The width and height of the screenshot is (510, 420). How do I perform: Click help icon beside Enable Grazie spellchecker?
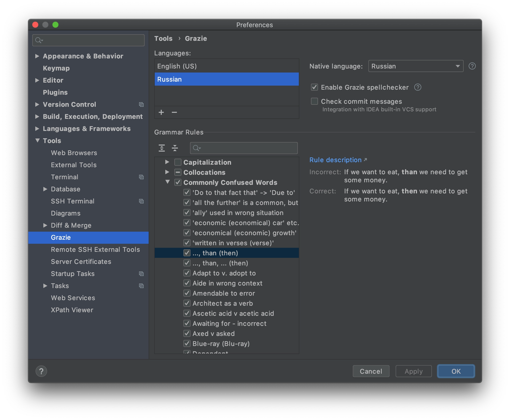click(x=418, y=87)
